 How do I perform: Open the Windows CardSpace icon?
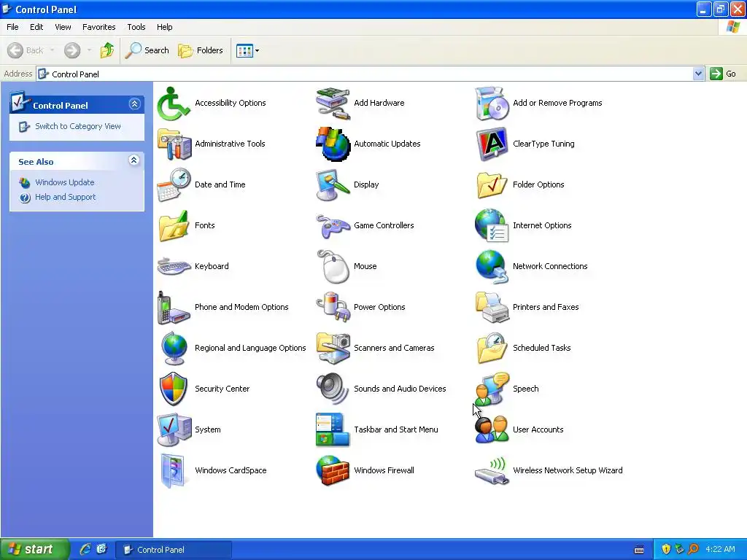pyautogui.click(x=172, y=471)
